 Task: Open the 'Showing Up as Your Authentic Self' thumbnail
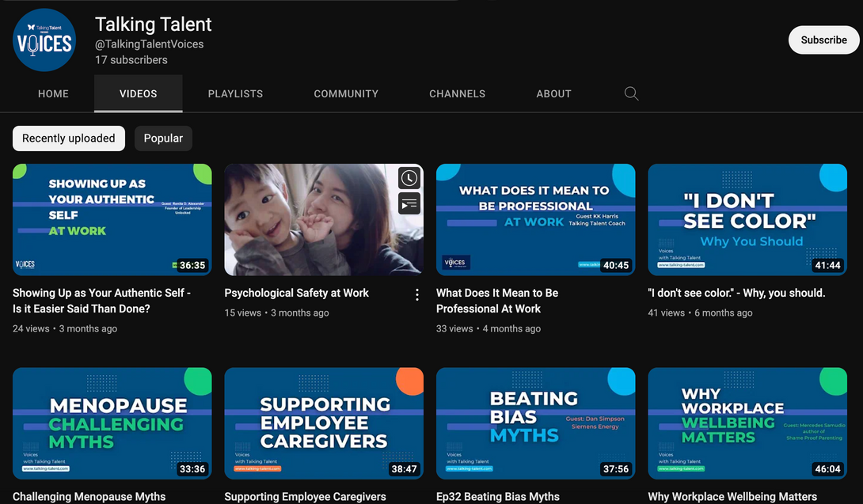point(112,219)
